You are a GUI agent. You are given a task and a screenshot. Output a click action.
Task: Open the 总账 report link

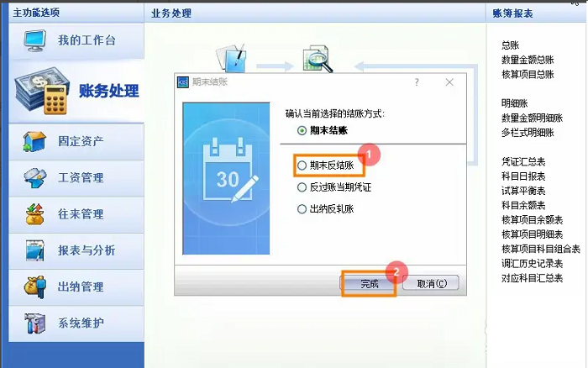[x=510, y=45]
